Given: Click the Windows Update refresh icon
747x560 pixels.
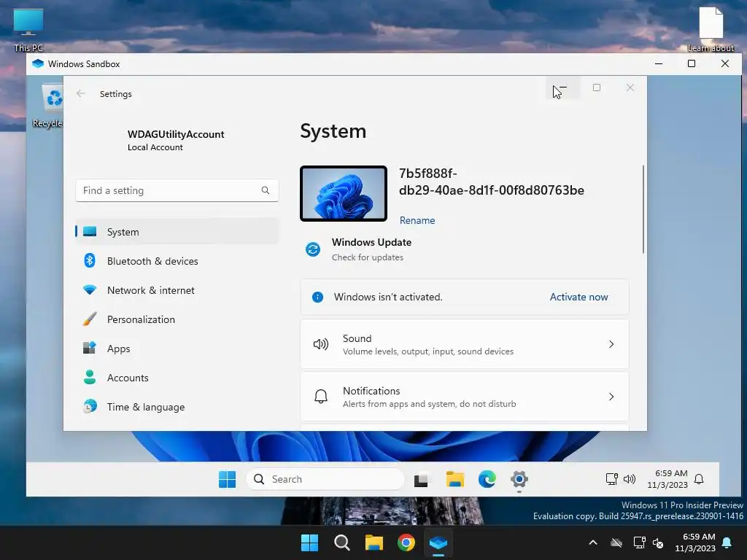Looking at the screenshot, I should tap(313, 249).
